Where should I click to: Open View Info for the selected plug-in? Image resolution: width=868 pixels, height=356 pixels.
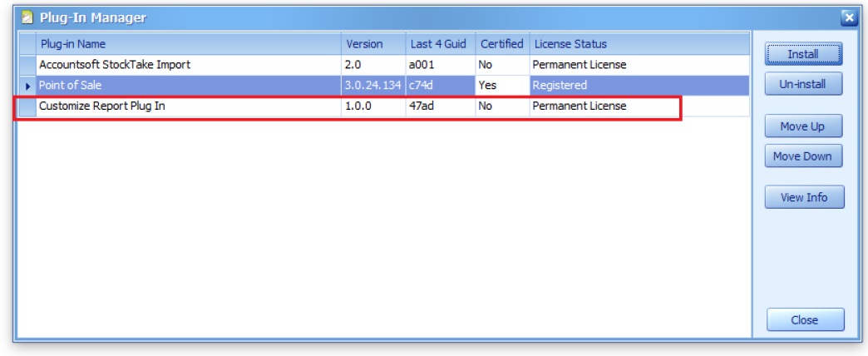pyautogui.click(x=803, y=198)
